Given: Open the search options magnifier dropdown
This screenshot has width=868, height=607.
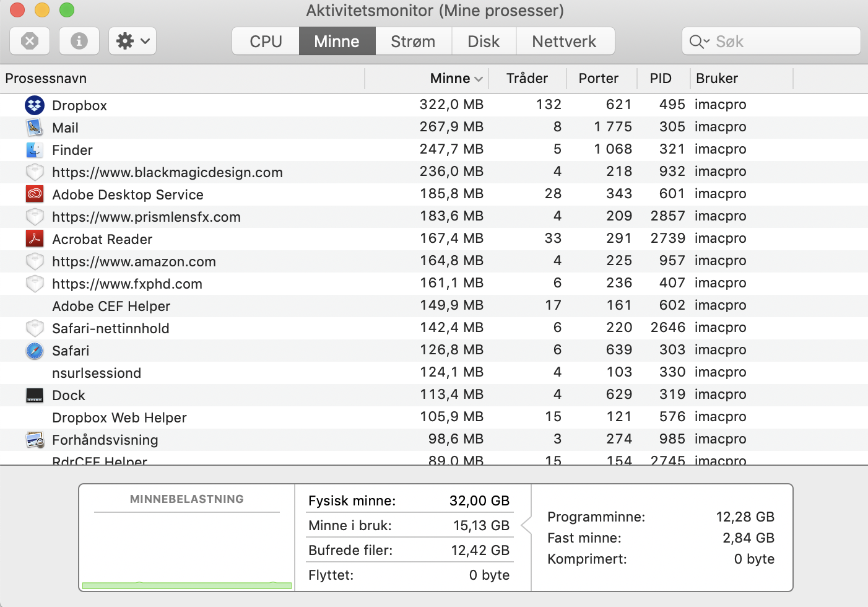Looking at the screenshot, I should [699, 41].
